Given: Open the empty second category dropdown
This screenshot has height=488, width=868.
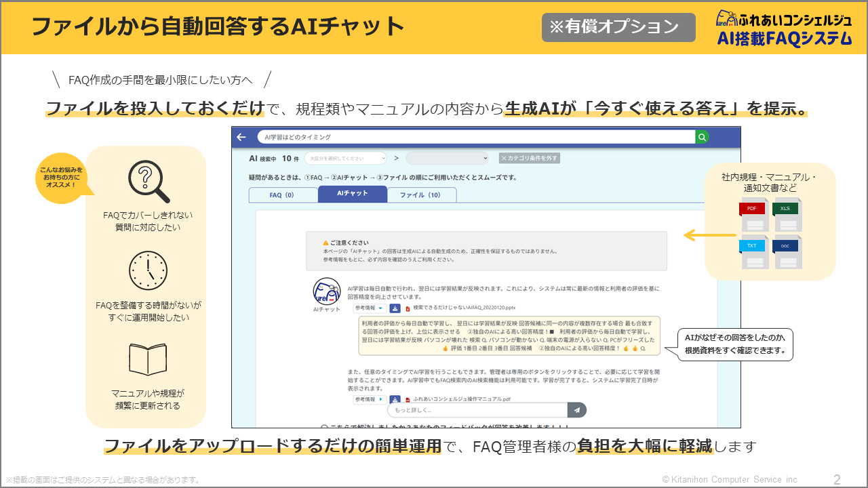Looking at the screenshot, I should pyautogui.click(x=447, y=158).
